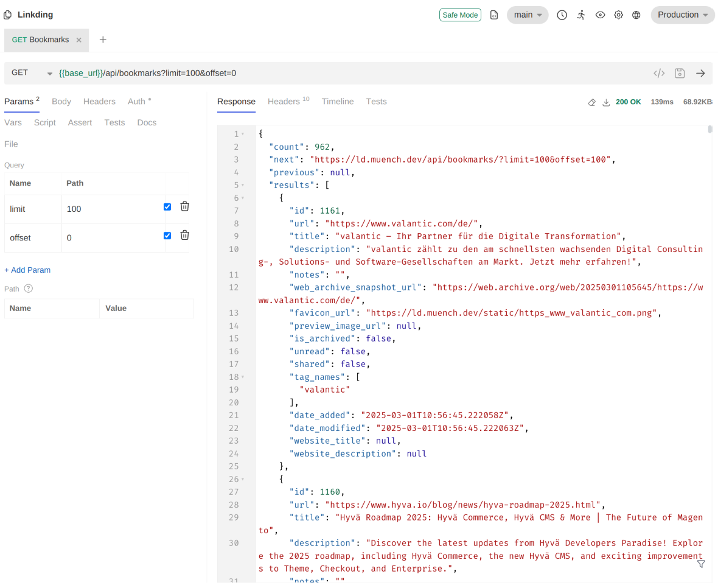Open the File tab
Image resolution: width=718 pixels, height=588 pixels.
(x=11, y=144)
